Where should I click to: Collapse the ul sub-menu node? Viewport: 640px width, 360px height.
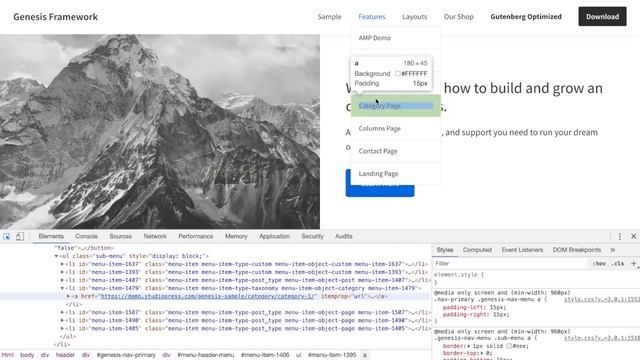pyautogui.click(x=56, y=256)
